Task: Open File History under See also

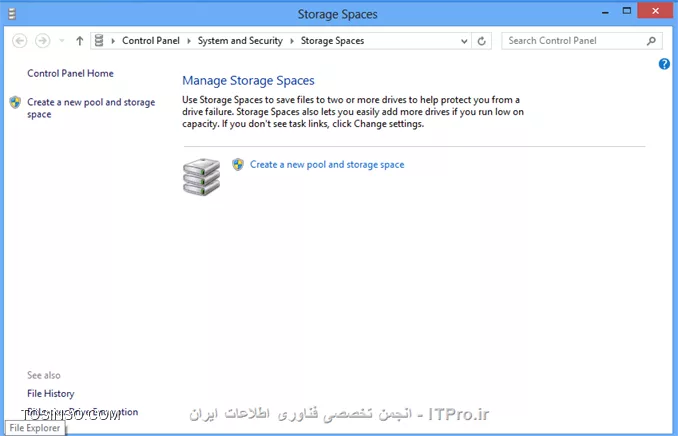Action: 51,394
